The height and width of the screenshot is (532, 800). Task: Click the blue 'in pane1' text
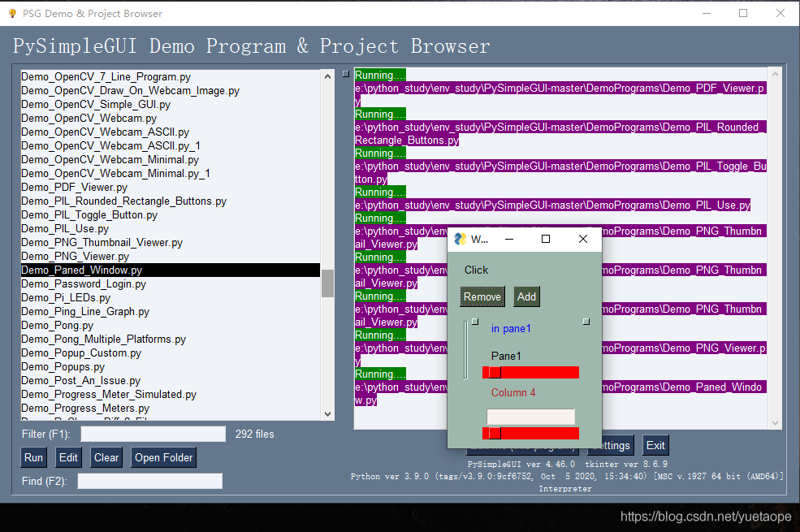tap(511, 328)
